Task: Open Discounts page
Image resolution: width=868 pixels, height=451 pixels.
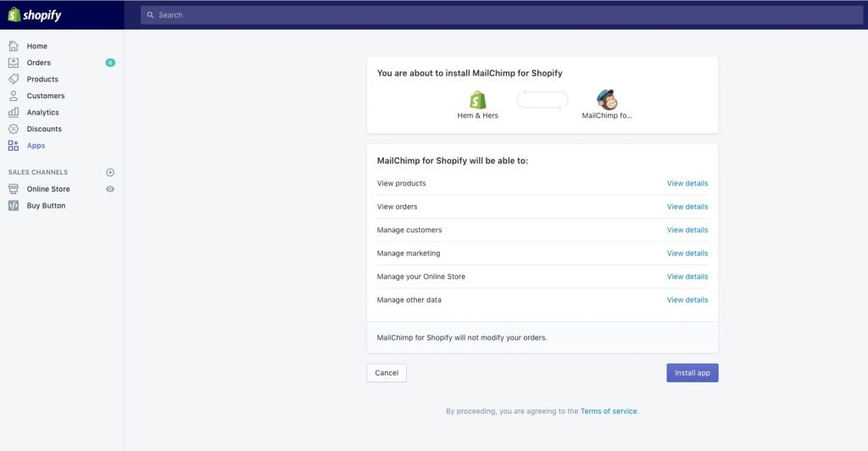Action: pos(44,129)
